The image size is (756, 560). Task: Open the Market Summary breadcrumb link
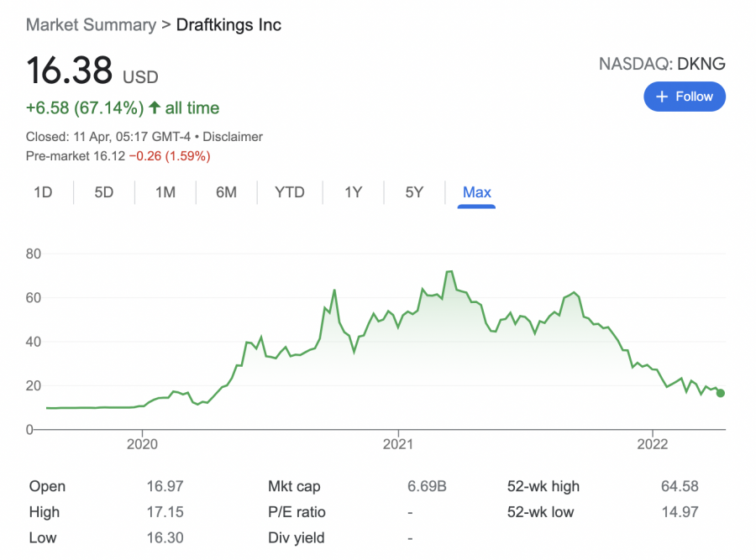point(91,24)
